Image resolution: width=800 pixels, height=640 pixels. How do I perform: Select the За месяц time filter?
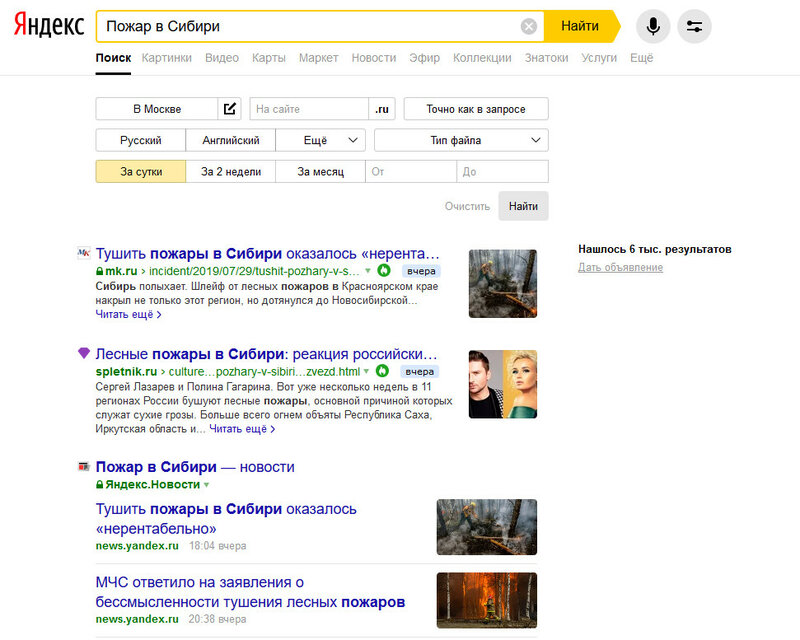(x=320, y=171)
